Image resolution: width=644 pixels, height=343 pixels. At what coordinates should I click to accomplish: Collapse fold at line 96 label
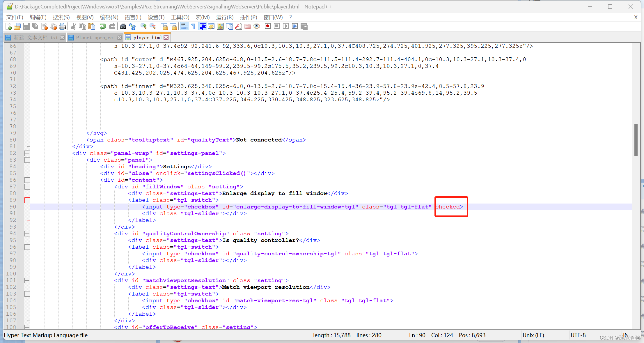(27, 247)
